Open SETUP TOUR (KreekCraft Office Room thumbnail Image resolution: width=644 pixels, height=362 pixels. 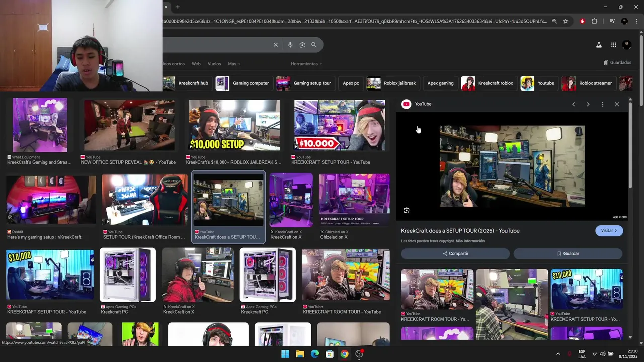(x=144, y=200)
